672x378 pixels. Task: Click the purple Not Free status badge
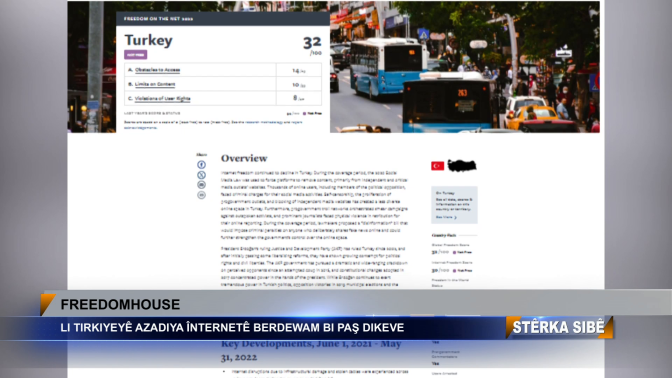[x=135, y=55]
